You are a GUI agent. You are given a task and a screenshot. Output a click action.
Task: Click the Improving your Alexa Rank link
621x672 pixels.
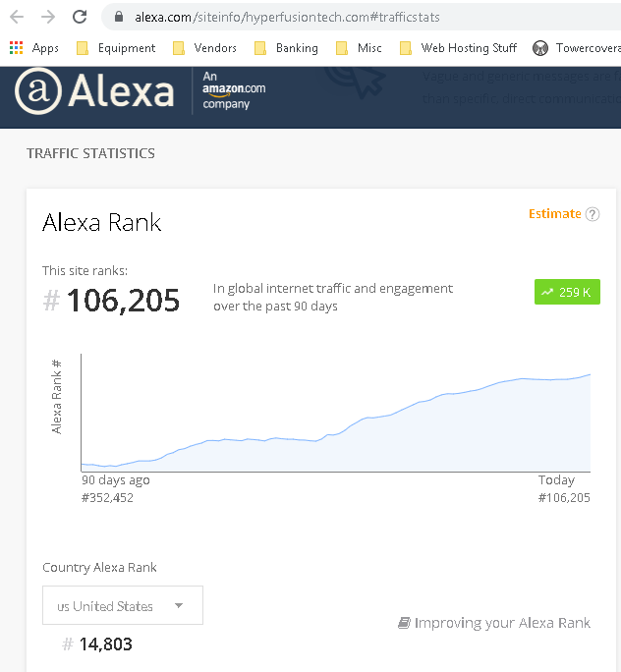pyautogui.click(x=494, y=623)
